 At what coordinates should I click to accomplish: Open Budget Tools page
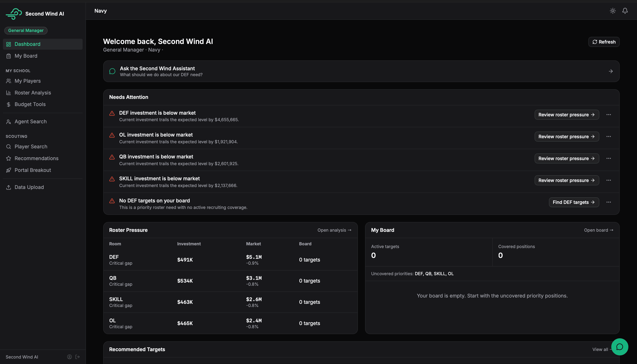pos(43,105)
